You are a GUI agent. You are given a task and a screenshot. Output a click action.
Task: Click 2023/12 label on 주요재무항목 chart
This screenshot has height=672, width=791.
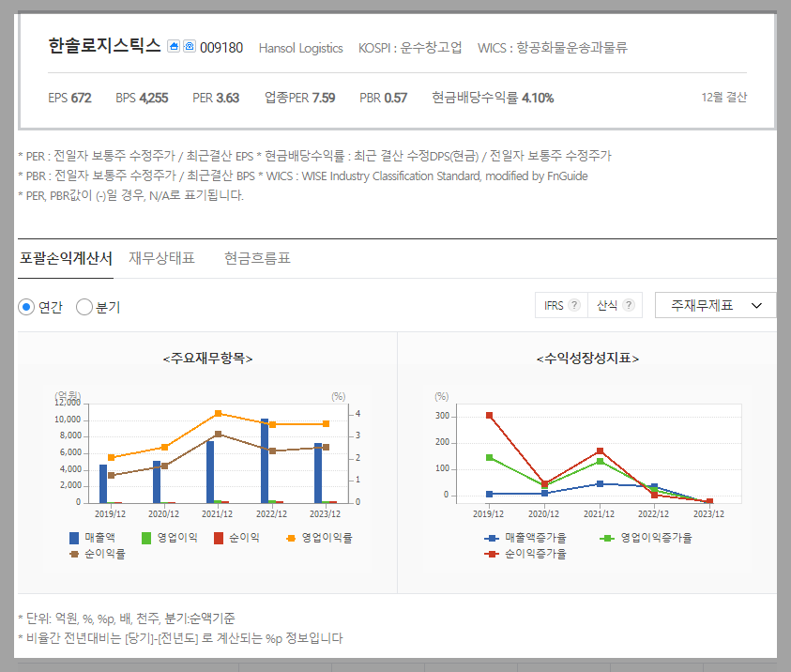[x=325, y=514]
